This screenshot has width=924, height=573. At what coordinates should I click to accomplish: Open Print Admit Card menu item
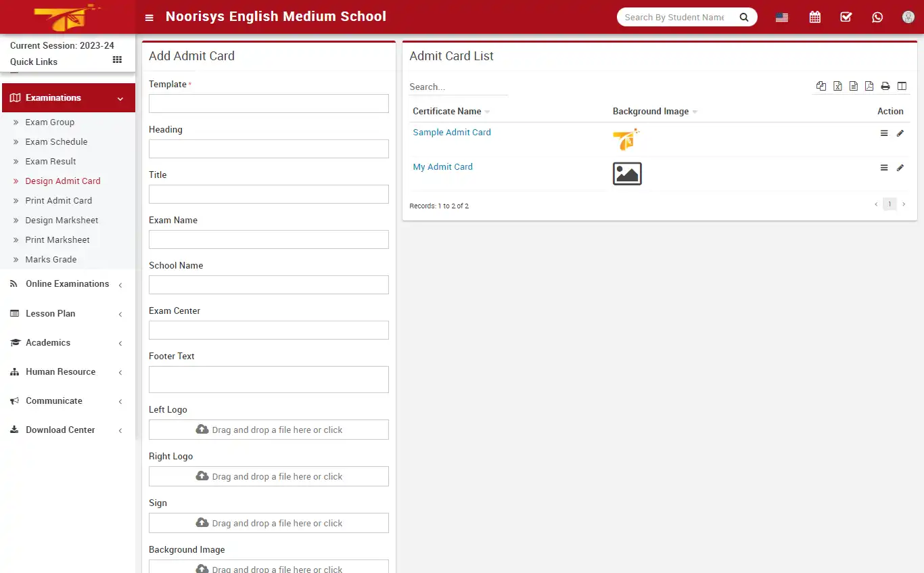pyautogui.click(x=59, y=200)
